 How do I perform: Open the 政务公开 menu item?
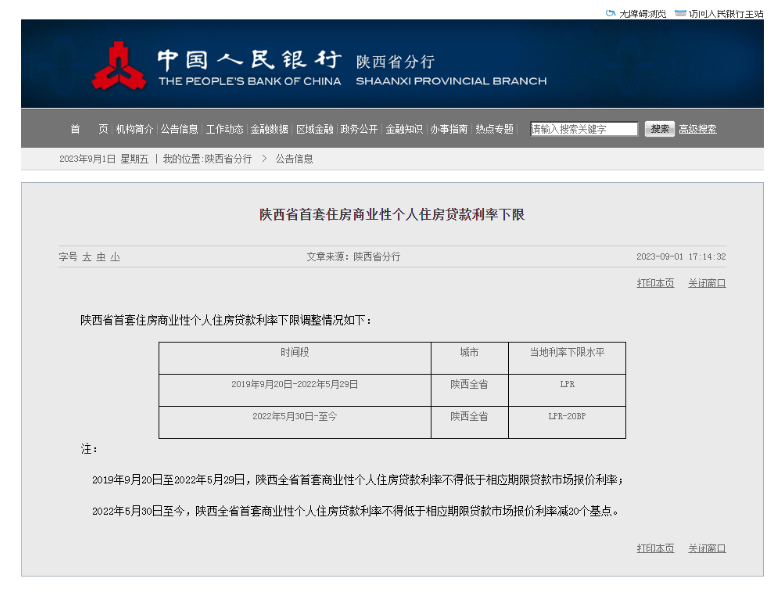[x=359, y=129]
